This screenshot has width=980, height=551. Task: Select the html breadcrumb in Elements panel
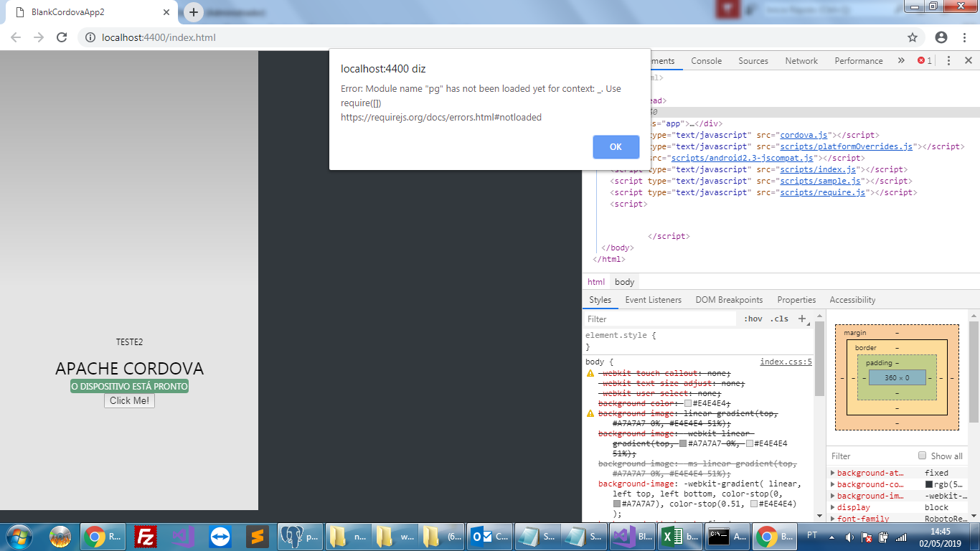click(x=596, y=282)
